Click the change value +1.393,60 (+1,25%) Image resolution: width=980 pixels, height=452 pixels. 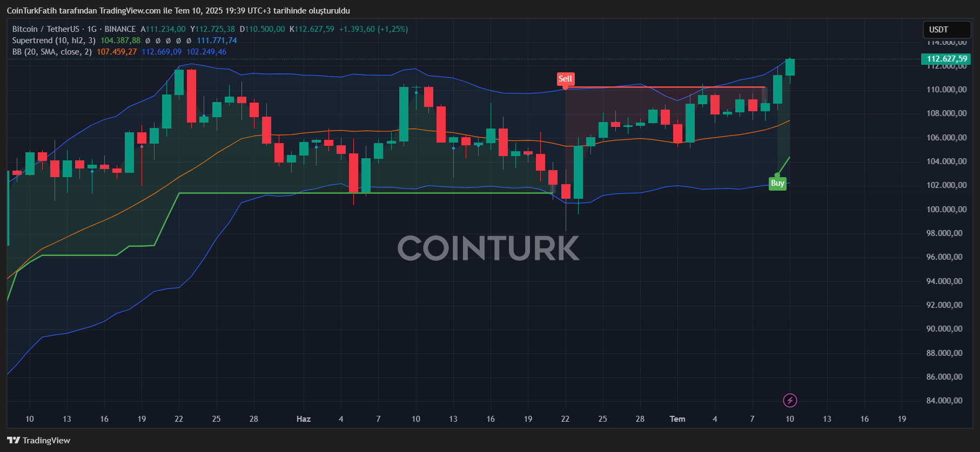(373, 29)
